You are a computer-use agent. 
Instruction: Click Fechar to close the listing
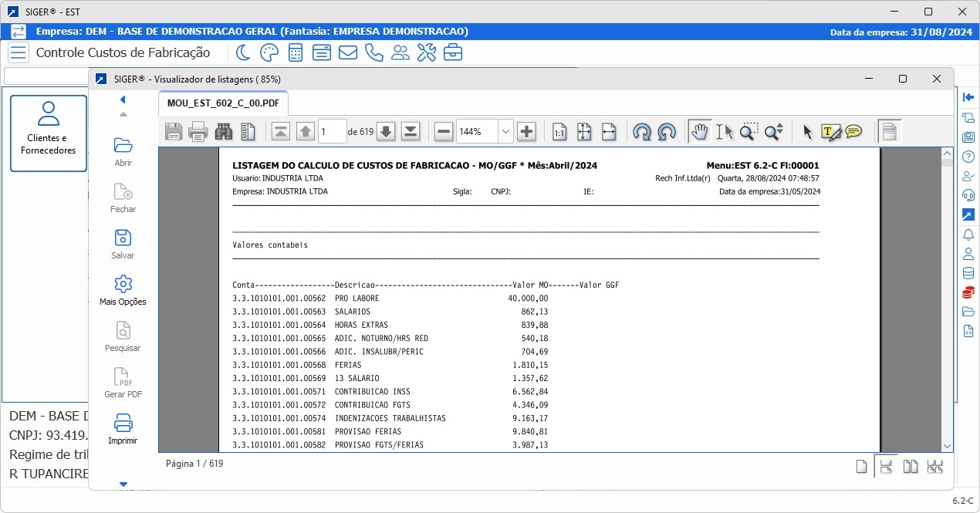click(123, 198)
